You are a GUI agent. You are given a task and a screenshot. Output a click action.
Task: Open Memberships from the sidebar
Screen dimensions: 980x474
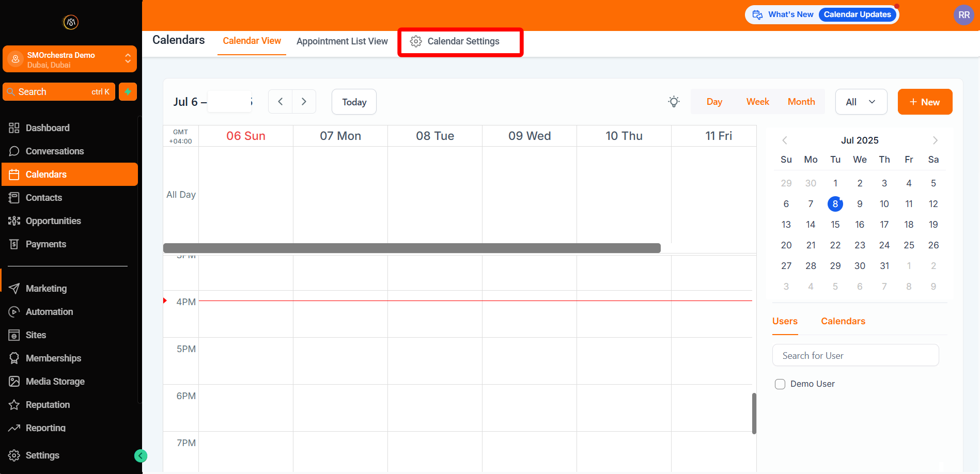pyautogui.click(x=53, y=358)
